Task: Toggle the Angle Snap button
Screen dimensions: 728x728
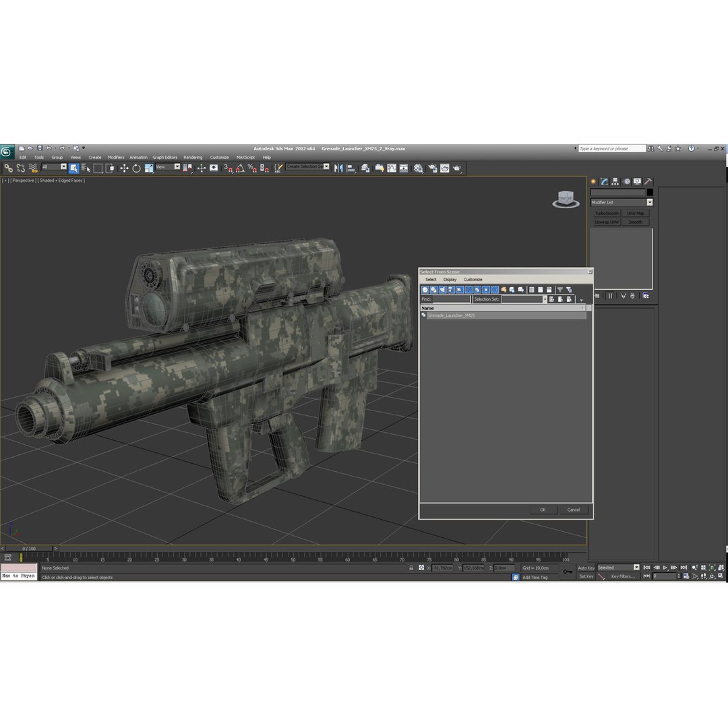Action: point(240,168)
